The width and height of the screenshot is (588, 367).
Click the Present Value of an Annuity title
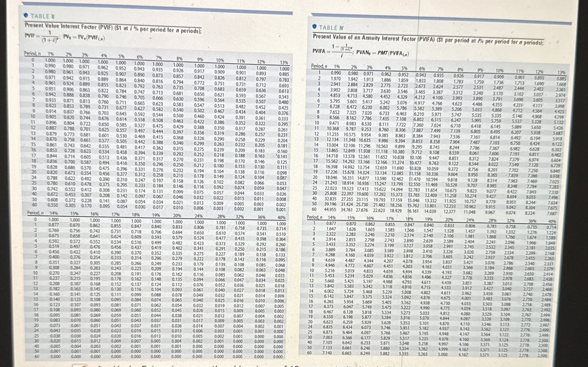pos(428,40)
